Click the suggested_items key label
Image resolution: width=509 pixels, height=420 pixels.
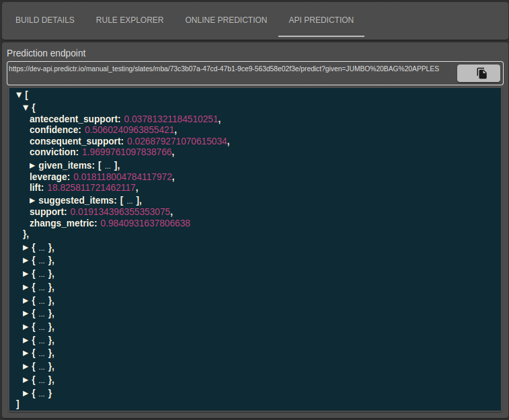click(x=77, y=201)
